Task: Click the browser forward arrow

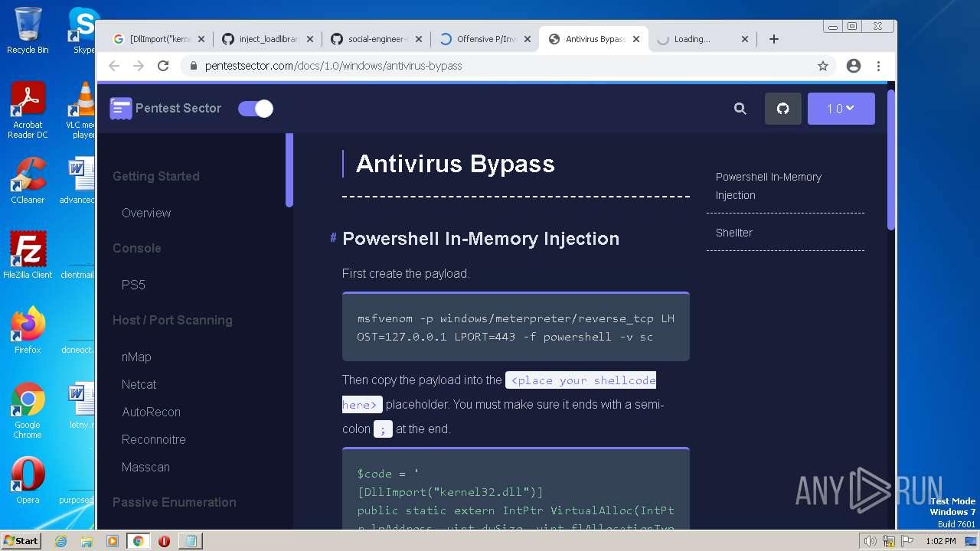Action: [139, 66]
